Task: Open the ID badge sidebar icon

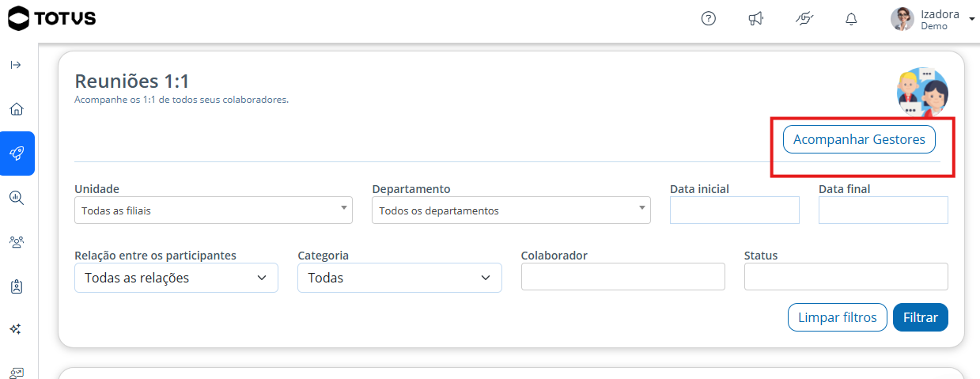Action: (17, 286)
